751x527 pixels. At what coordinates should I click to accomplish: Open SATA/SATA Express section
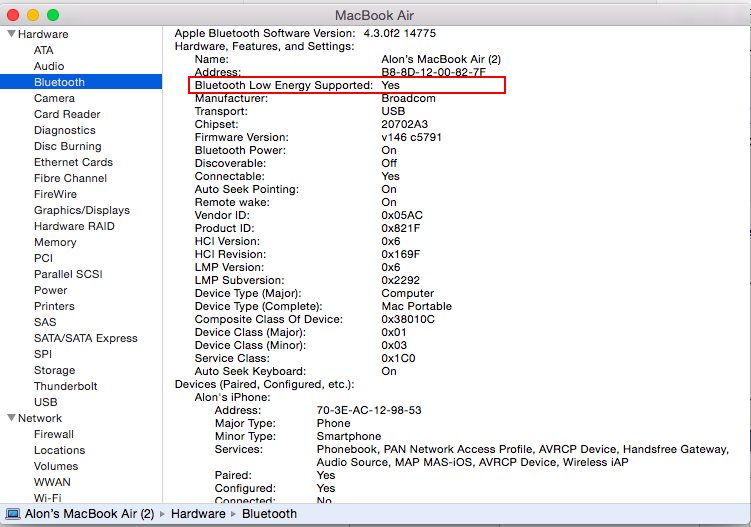click(86, 338)
